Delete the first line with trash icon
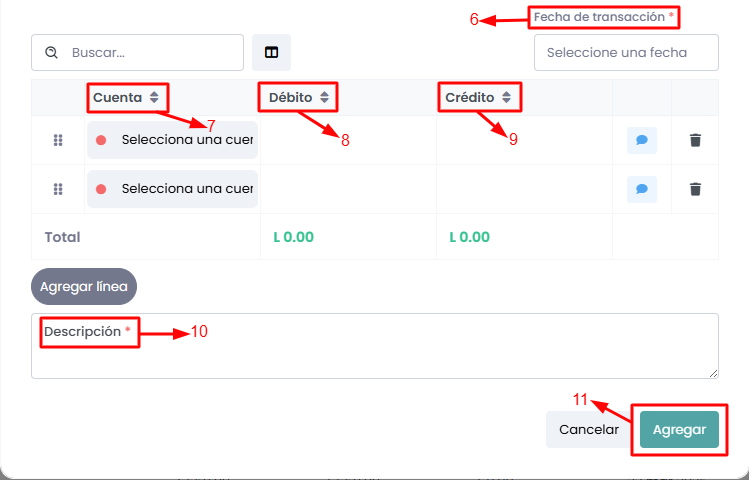This screenshot has width=749, height=480. [x=695, y=141]
